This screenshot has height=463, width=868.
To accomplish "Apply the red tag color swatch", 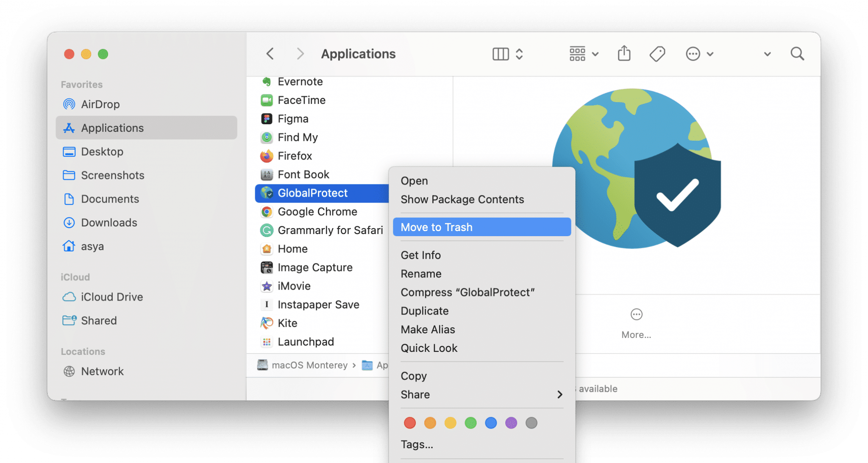I will tap(409, 423).
